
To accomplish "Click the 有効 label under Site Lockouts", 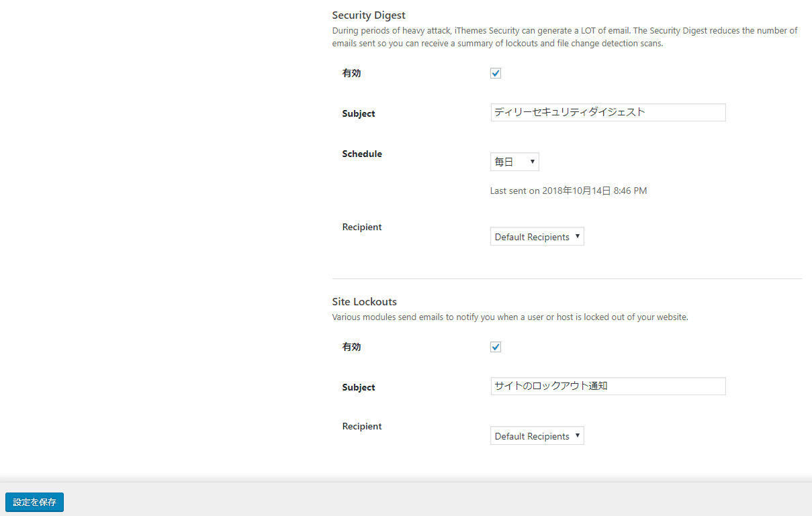I will (x=351, y=347).
